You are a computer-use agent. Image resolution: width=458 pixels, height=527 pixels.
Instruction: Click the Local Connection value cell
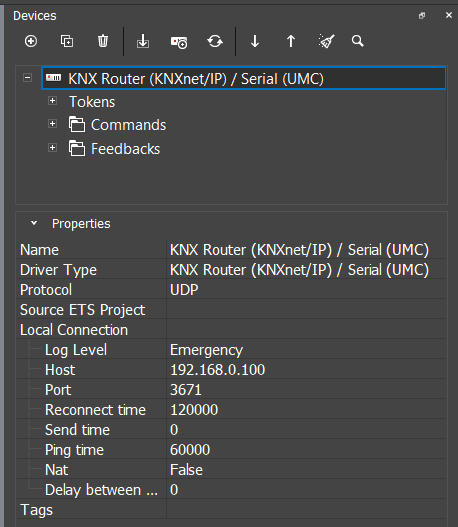[x=306, y=330]
